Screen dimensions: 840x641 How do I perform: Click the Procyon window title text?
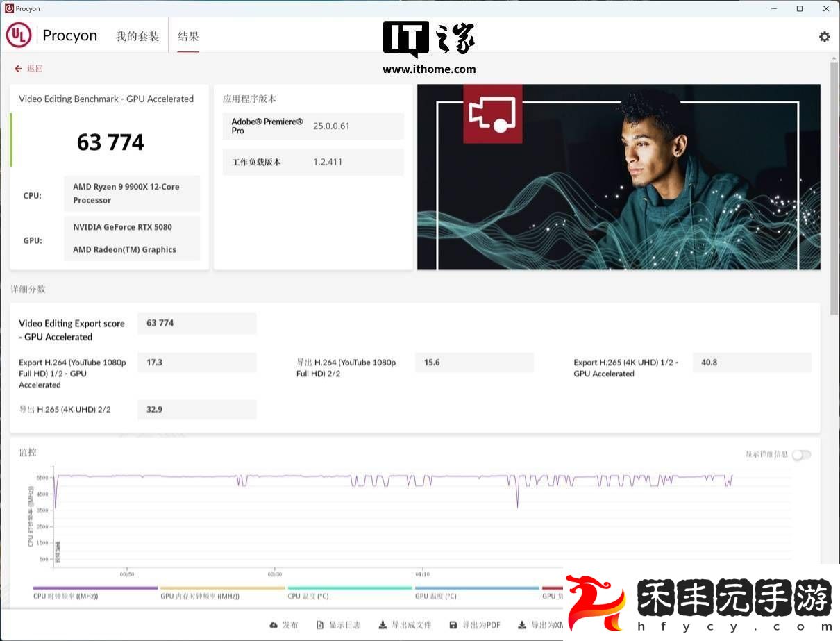[x=28, y=8]
